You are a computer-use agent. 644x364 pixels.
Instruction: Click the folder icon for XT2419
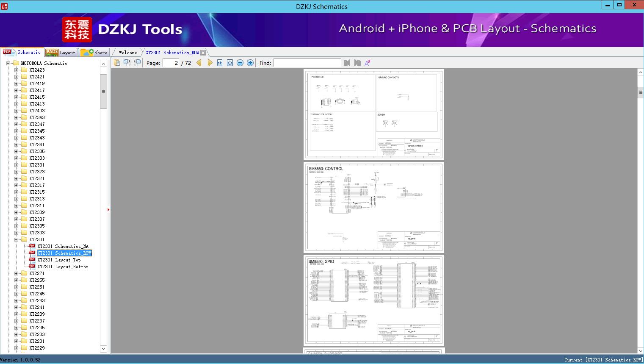tap(24, 83)
